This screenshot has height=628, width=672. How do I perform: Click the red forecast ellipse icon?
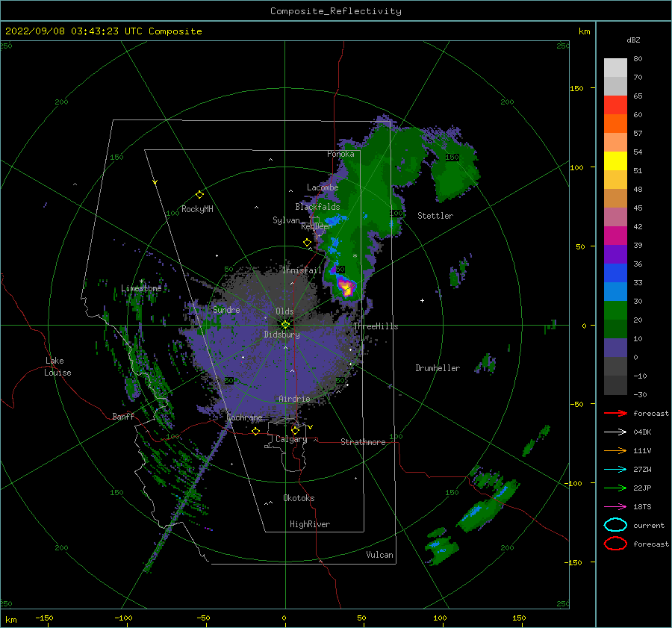(x=615, y=544)
